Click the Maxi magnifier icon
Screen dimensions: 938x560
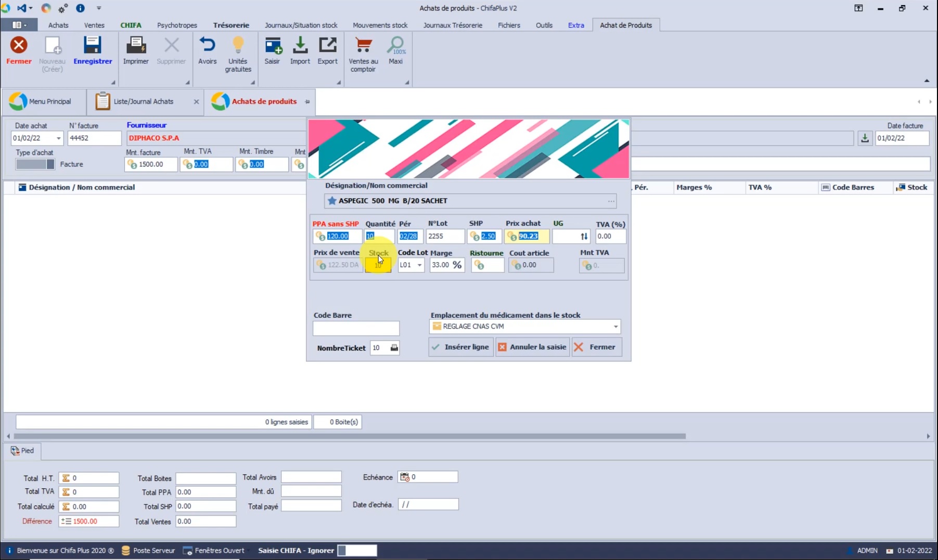click(x=395, y=46)
